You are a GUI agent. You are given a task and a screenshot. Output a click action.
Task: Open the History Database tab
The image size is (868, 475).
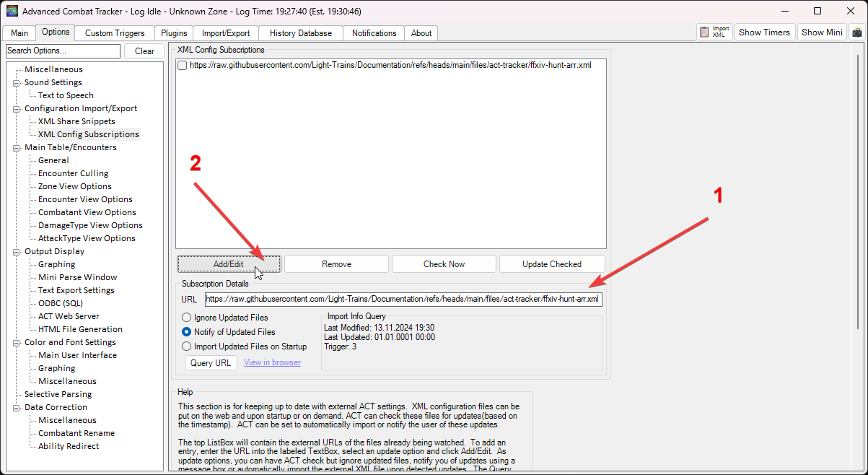point(301,33)
